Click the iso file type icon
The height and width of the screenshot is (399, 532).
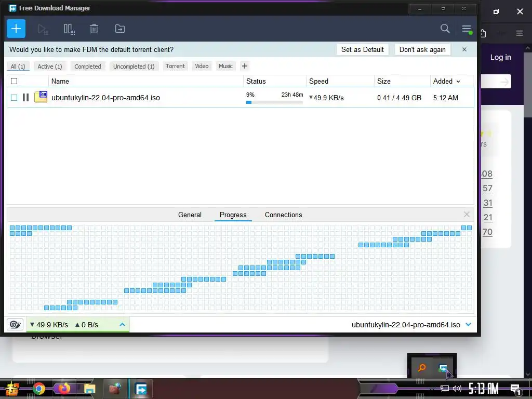tap(41, 97)
